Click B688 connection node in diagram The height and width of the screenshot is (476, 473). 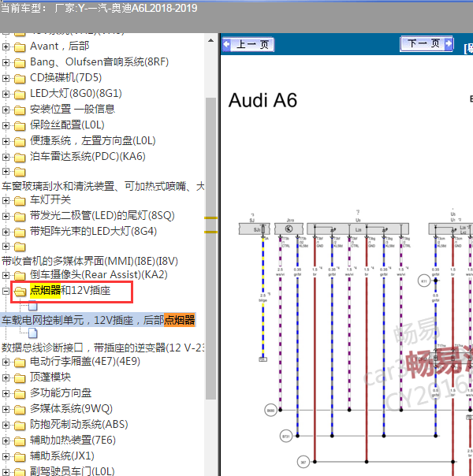[x=270, y=411]
